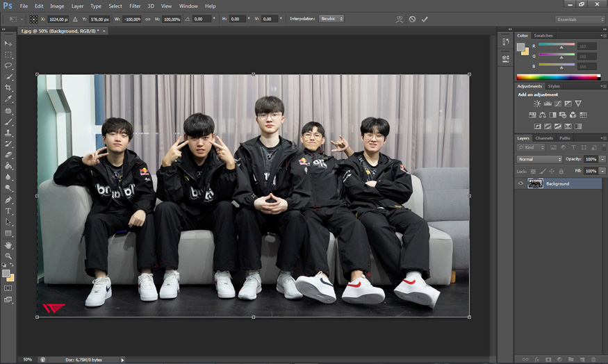
Task: Switch to the Channels tab
Action: 544,138
